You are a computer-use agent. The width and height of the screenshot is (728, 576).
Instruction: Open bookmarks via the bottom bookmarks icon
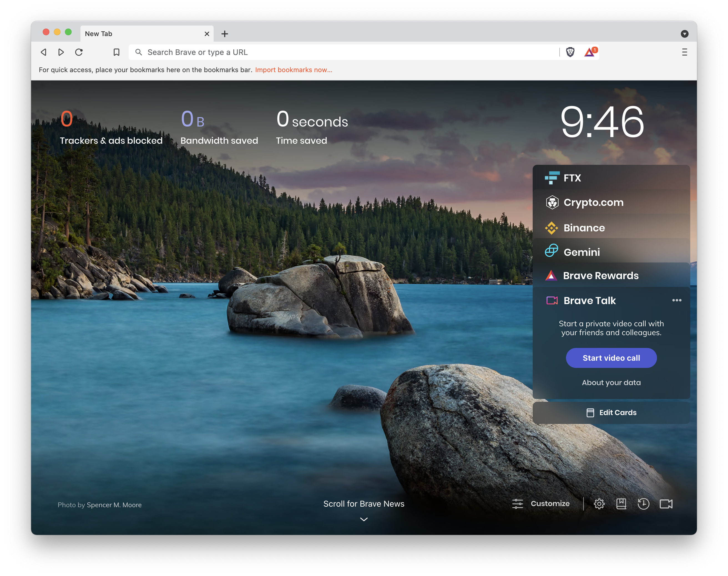(621, 504)
